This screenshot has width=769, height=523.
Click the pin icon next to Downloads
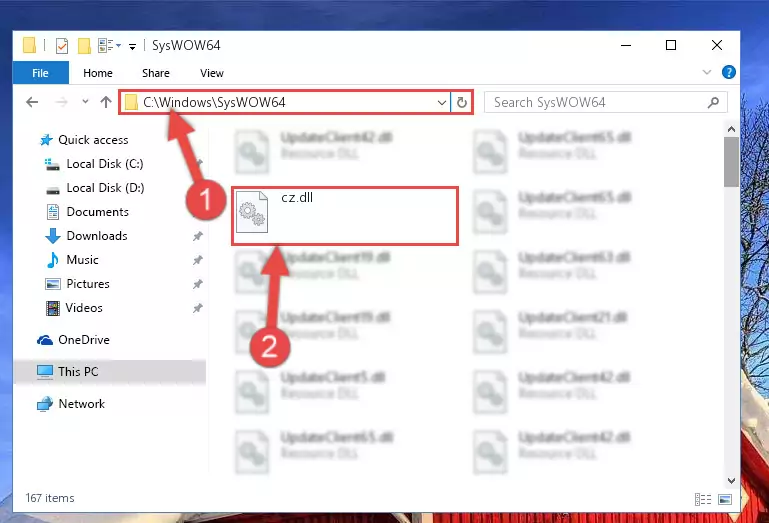198,236
